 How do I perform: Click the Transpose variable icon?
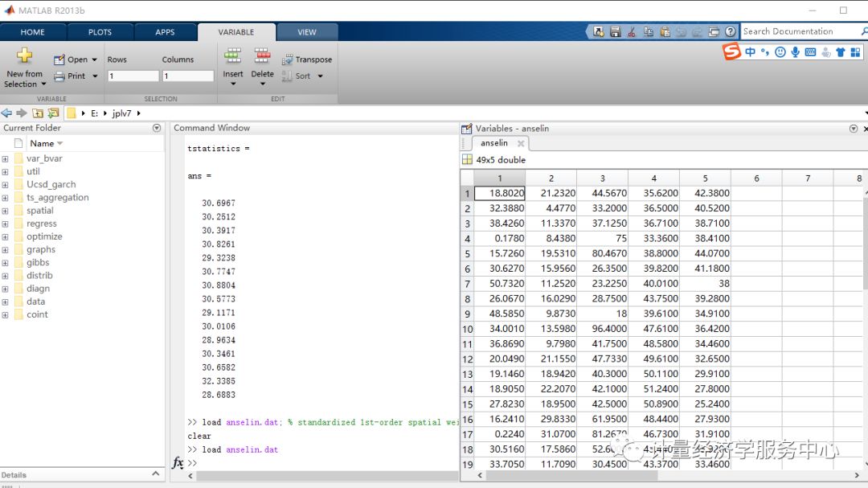[287, 59]
